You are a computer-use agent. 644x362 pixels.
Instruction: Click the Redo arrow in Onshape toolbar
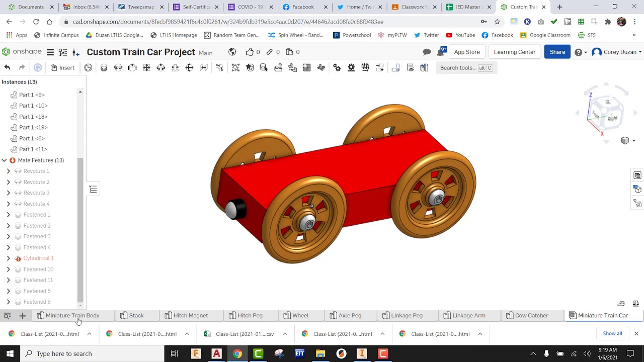[22, 67]
